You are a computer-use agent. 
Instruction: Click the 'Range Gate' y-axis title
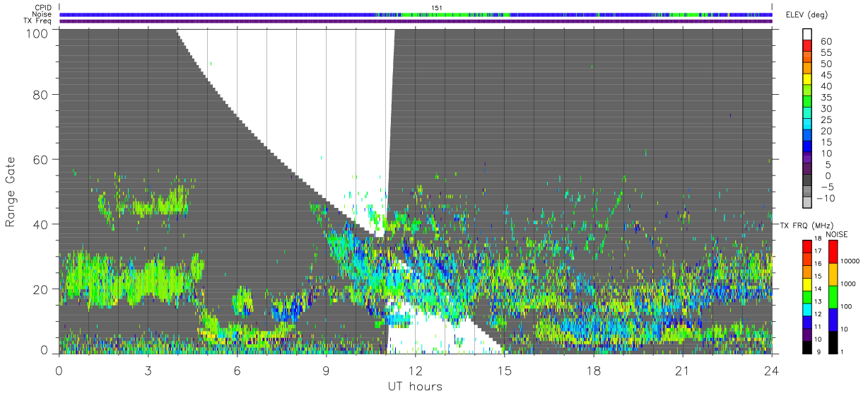click(11, 191)
